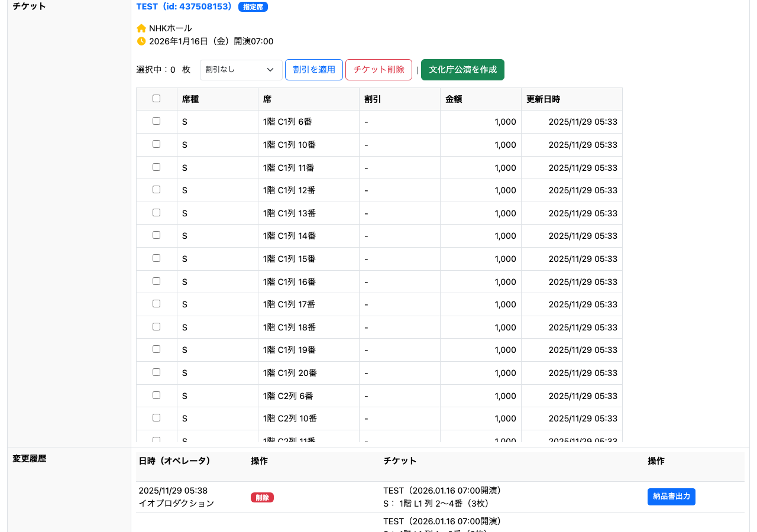Image resolution: width=757 pixels, height=532 pixels.
Task: Check the checkbox for seat 1階 C1列 6番
Action: [x=156, y=121]
